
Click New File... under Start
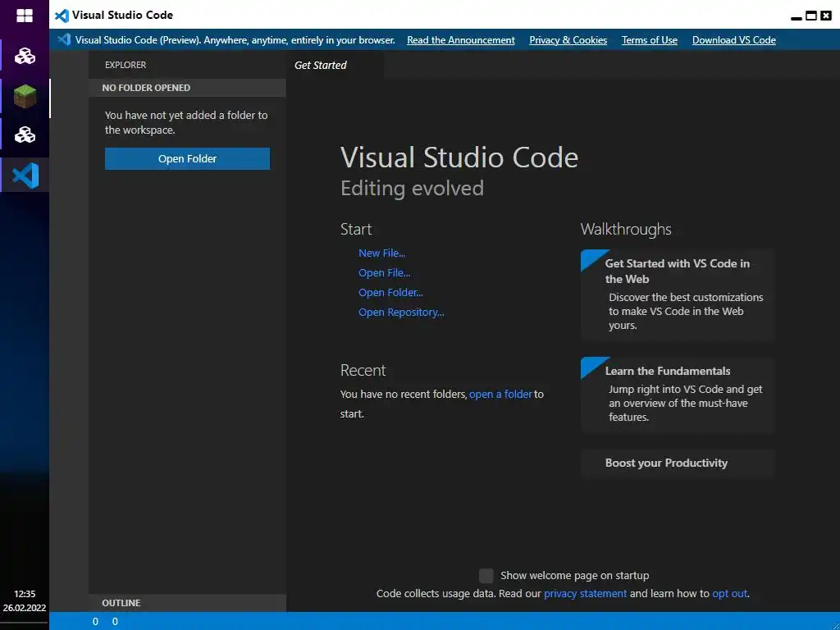pyautogui.click(x=382, y=253)
